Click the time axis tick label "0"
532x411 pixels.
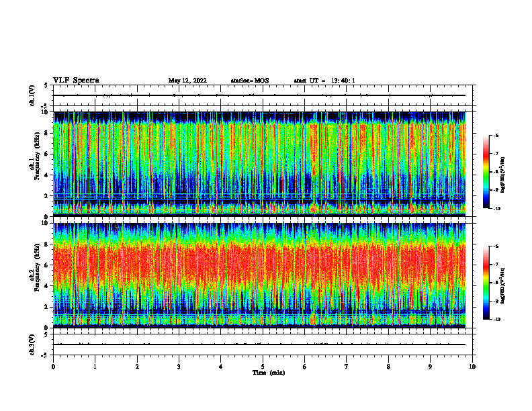point(53,367)
